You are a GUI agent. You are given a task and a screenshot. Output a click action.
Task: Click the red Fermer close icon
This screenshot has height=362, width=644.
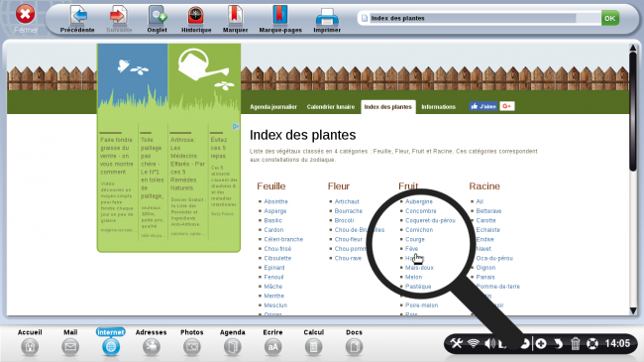tap(25, 15)
